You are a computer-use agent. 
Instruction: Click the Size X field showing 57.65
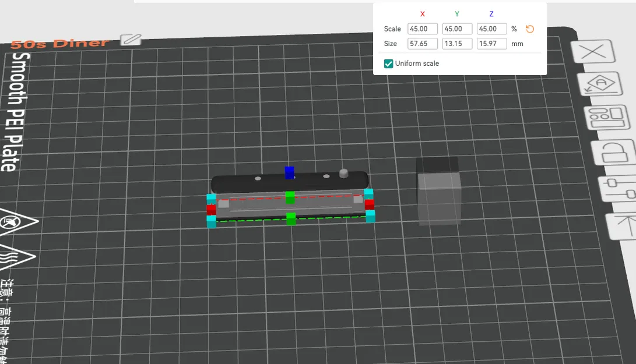422,43
